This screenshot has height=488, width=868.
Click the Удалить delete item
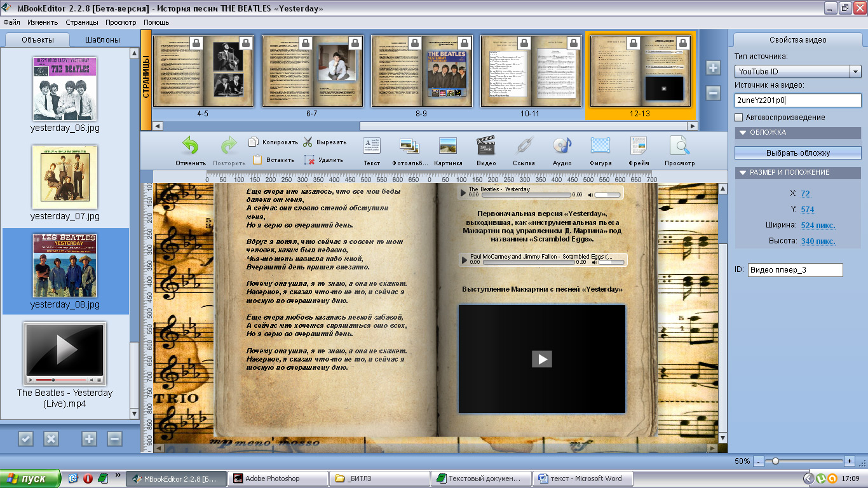pos(324,160)
